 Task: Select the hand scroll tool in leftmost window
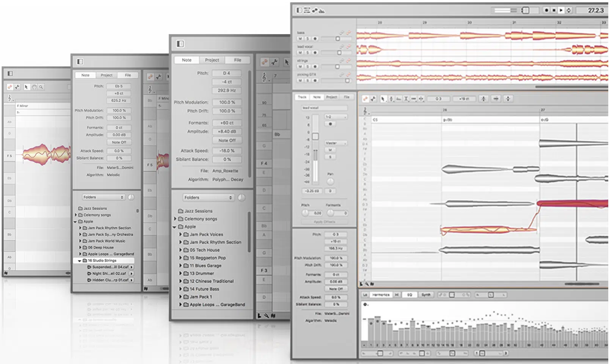[34, 87]
